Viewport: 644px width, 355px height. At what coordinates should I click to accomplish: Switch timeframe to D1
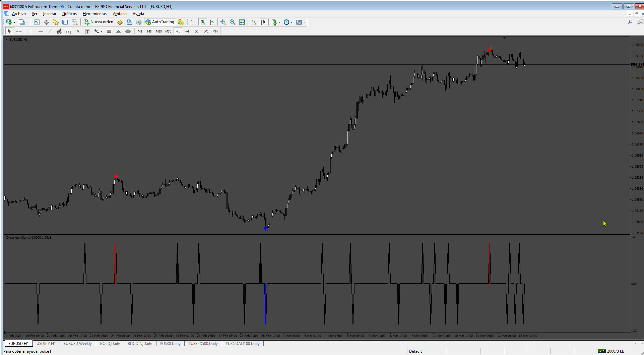(196, 31)
